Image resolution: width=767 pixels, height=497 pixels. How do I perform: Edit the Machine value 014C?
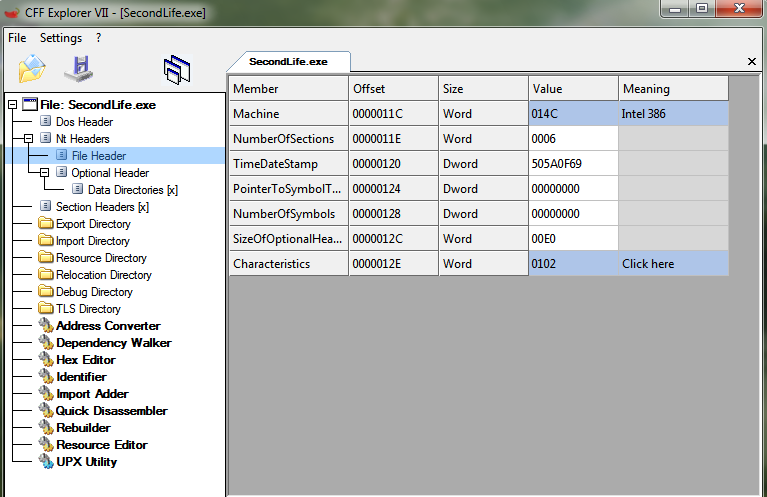pyautogui.click(x=573, y=113)
